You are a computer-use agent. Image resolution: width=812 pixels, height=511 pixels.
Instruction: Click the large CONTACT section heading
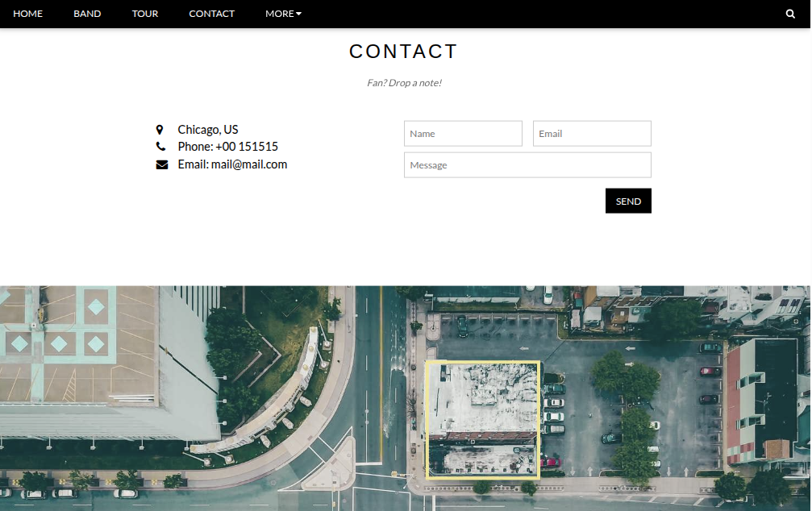(403, 52)
